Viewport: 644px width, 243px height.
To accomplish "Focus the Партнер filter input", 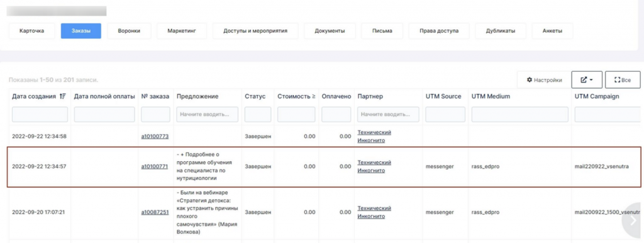I will [388, 115].
